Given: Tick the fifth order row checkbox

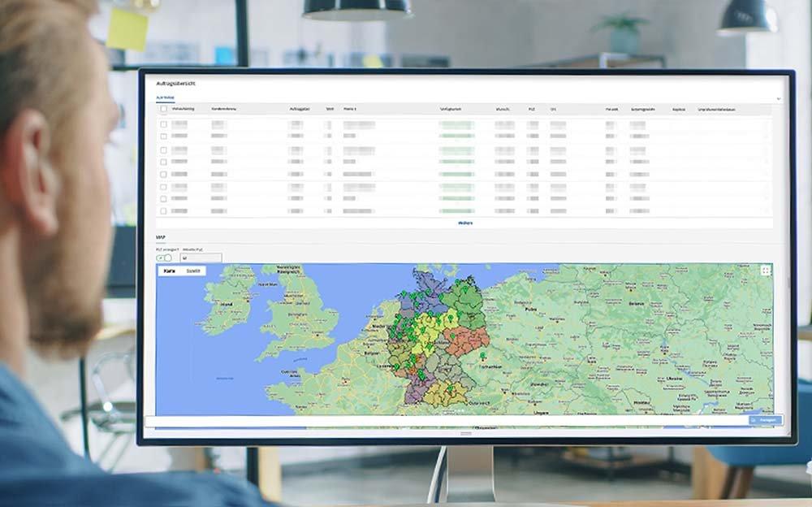Looking at the screenshot, I should [164, 174].
